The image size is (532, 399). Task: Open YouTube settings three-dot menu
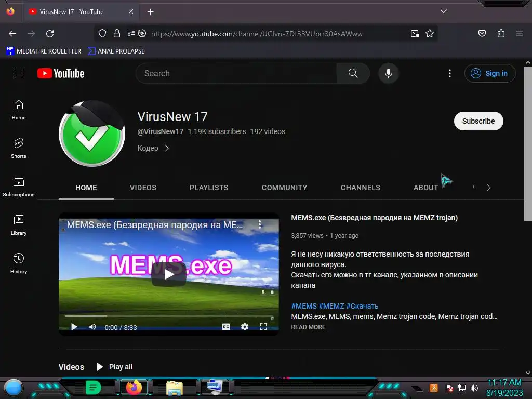tap(450, 73)
